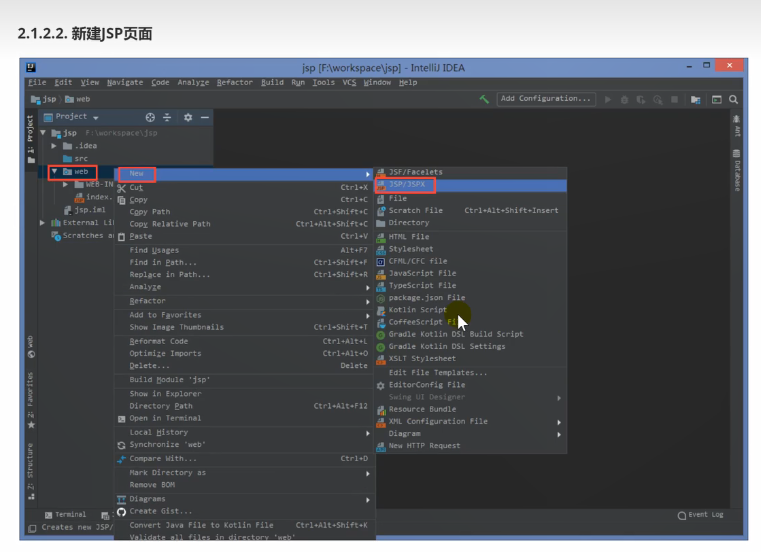Screen dimensions: 761x552
Task: Click the Debug bug icon in toolbar
Action: pyautogui.click(x=625, y=100)
